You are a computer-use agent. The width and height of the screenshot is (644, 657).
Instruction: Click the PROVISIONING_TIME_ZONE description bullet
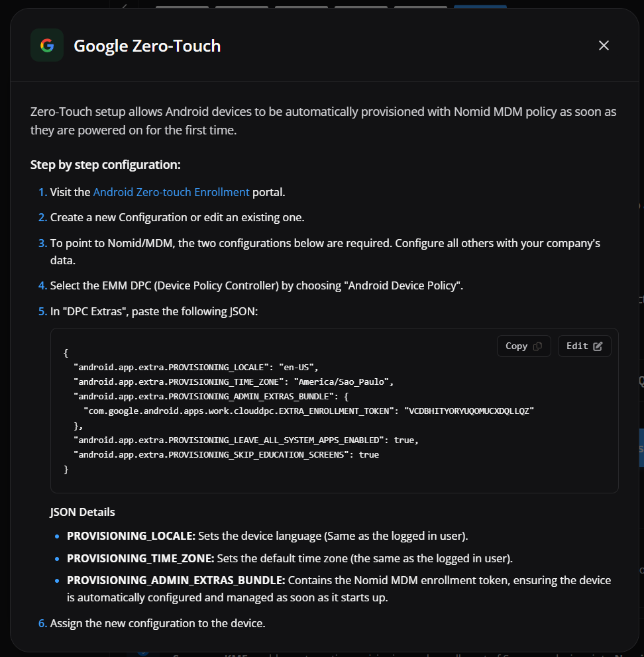click(x=290, y=558)
